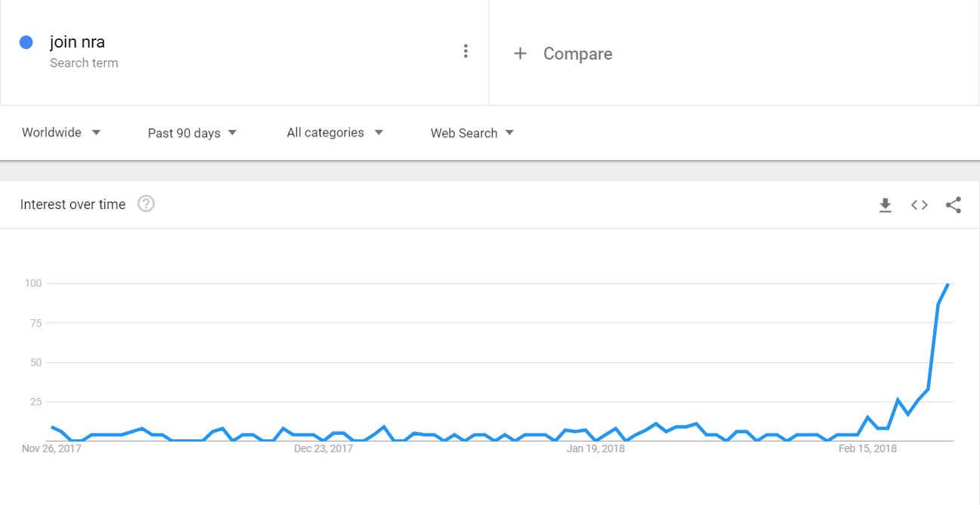Click the blue dot next to join nra

pos(26,42)
